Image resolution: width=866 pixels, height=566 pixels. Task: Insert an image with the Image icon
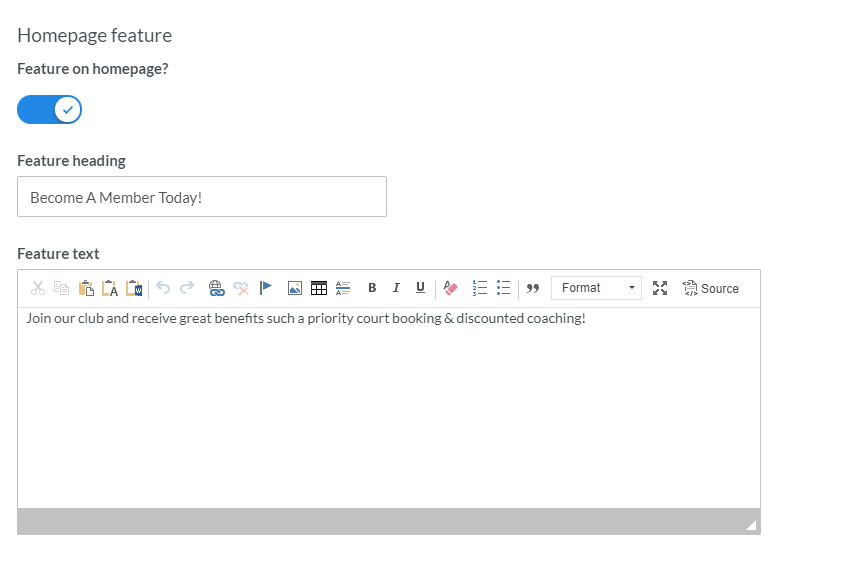click(295, 288)
